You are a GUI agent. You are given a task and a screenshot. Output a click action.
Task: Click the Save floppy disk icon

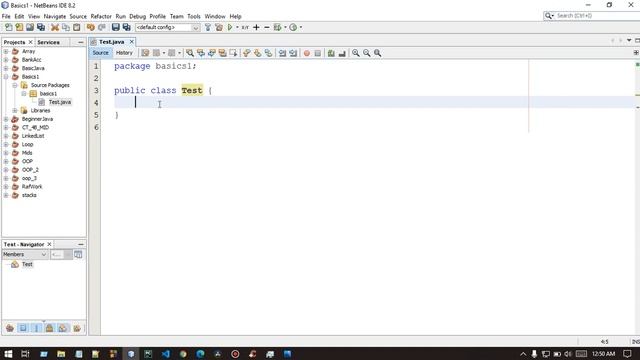116,27
